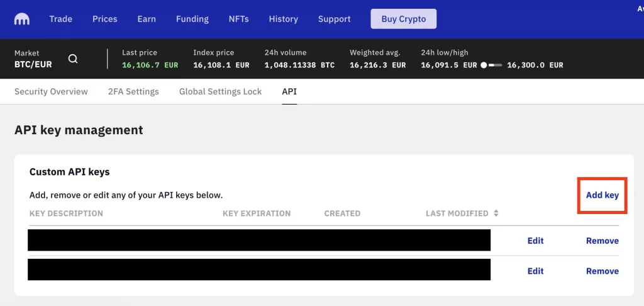The image size is (644, 306).
Task: Open the BTC/EUR market selector
Action: point(33,64)
